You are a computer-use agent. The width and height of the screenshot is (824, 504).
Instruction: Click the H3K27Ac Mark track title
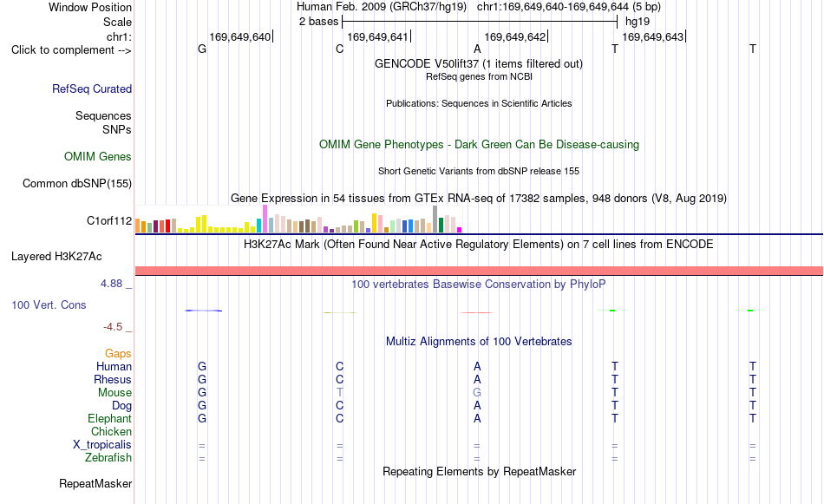coord(479,245)
